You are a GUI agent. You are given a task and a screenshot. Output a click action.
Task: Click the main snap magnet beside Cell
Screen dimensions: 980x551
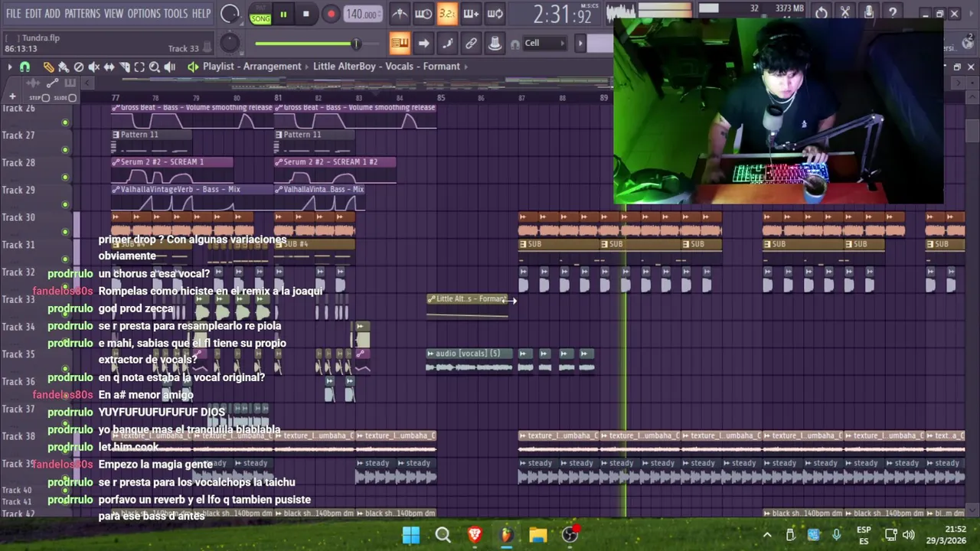pos(514,44)
